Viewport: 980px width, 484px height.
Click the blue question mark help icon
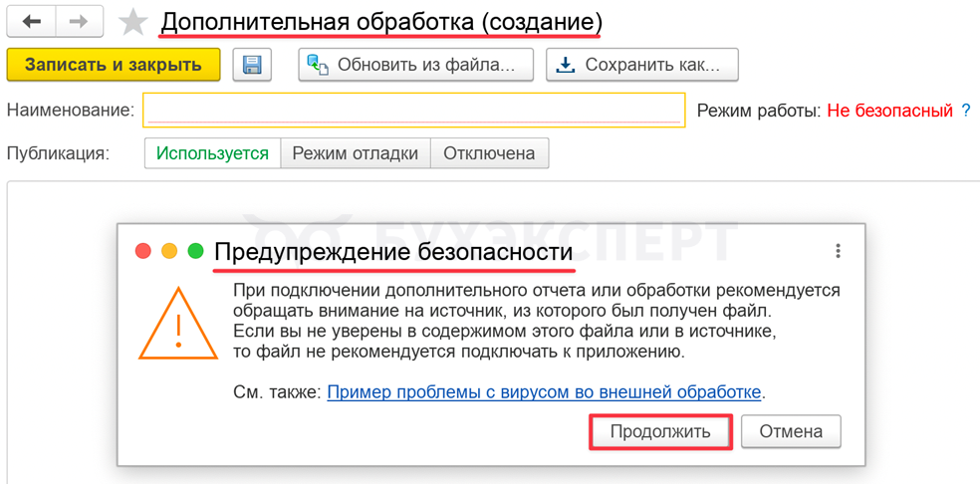(x=965, y=111)
